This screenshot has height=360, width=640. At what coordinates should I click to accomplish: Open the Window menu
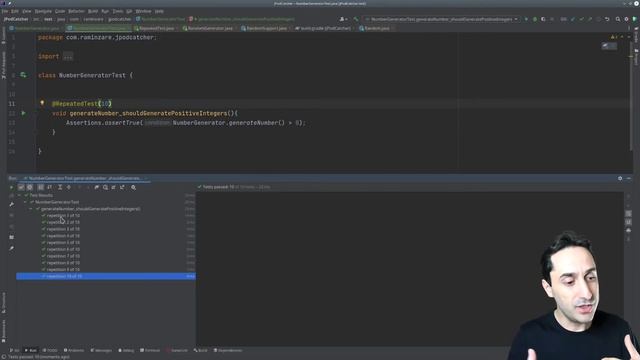143,11
